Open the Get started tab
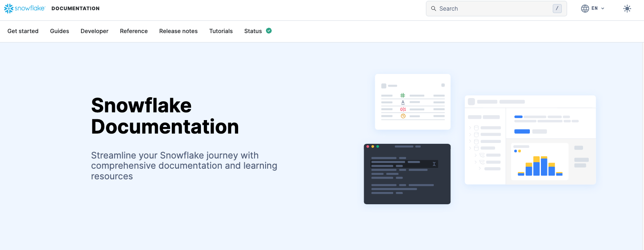This screenshot has width=644, height=250. pos(23,31)
